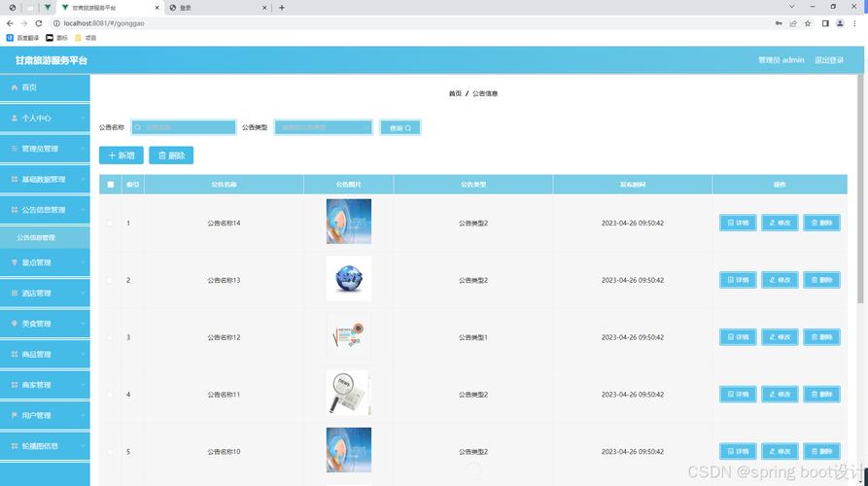868x486 pixels.
Task: Check the checkbox for row 公告名称12
Action: [110, 337]
